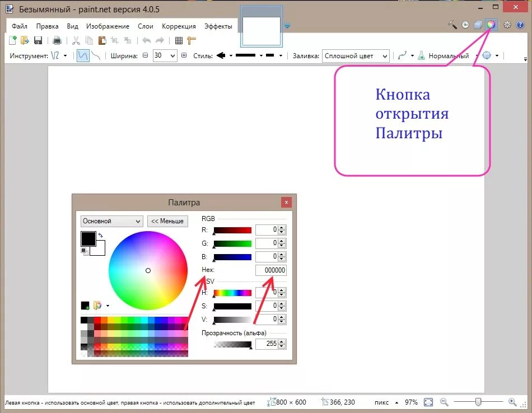Click the Hue H rainbow slider

232,293
